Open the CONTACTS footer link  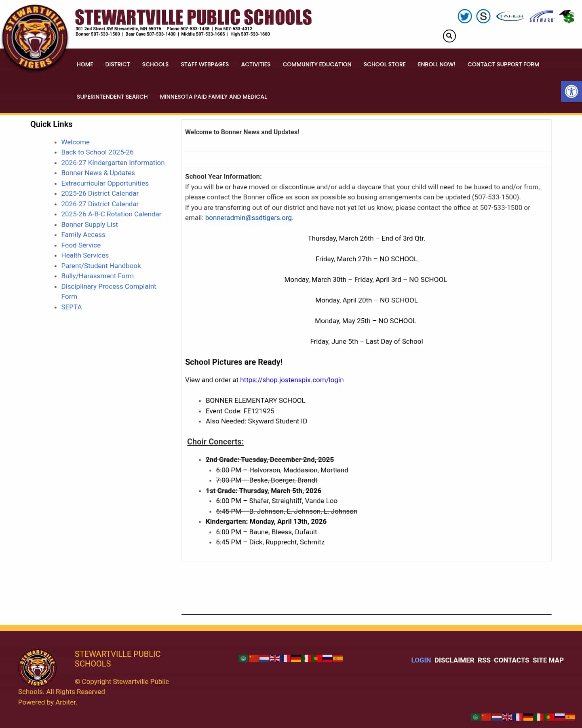512,660
